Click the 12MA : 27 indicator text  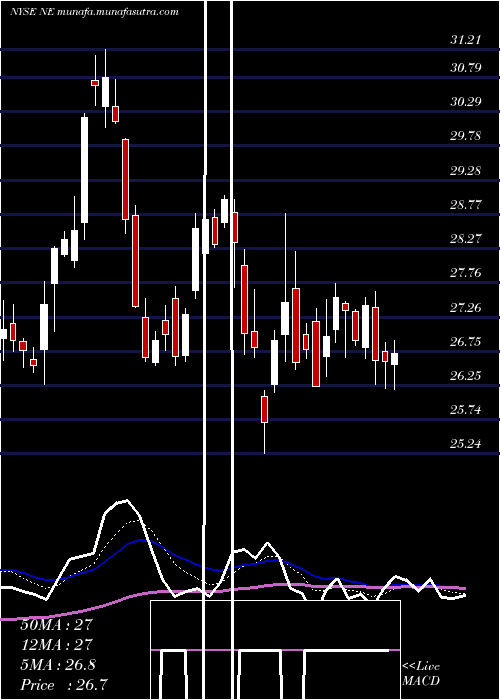pos(56,644)
